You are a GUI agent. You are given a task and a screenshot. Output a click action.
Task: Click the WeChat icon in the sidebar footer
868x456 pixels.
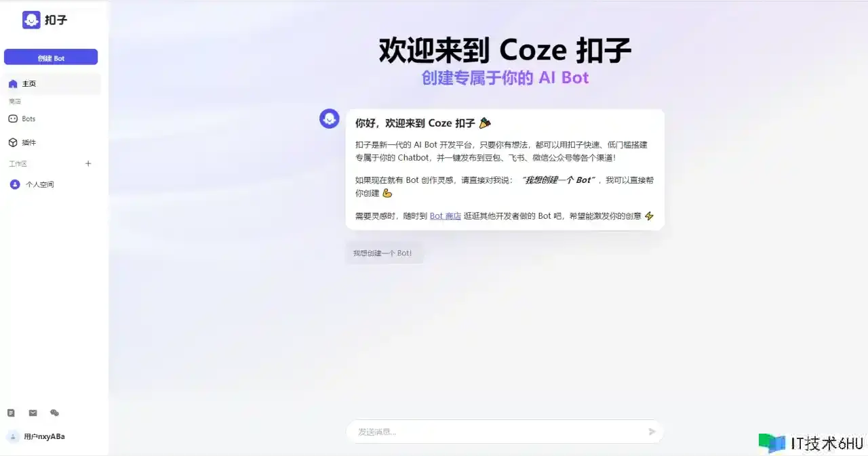[x=55, y=413]
